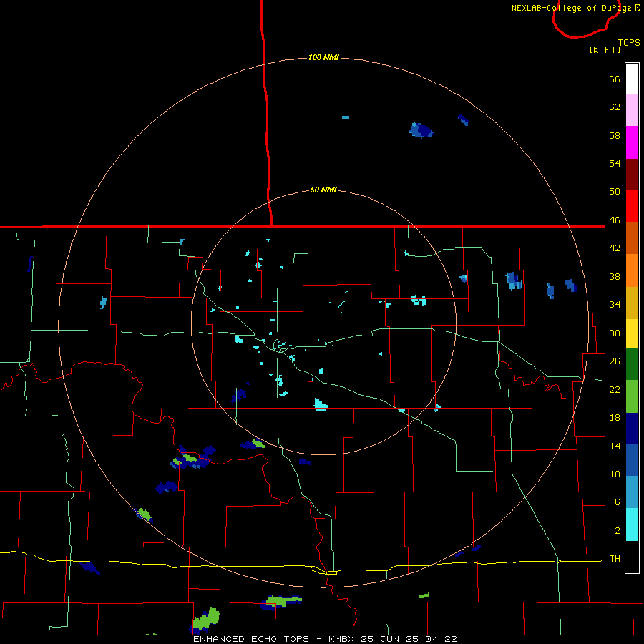Click legend value "66"
The height and width of the screenshot is (644, 644).
pos(615,79)
